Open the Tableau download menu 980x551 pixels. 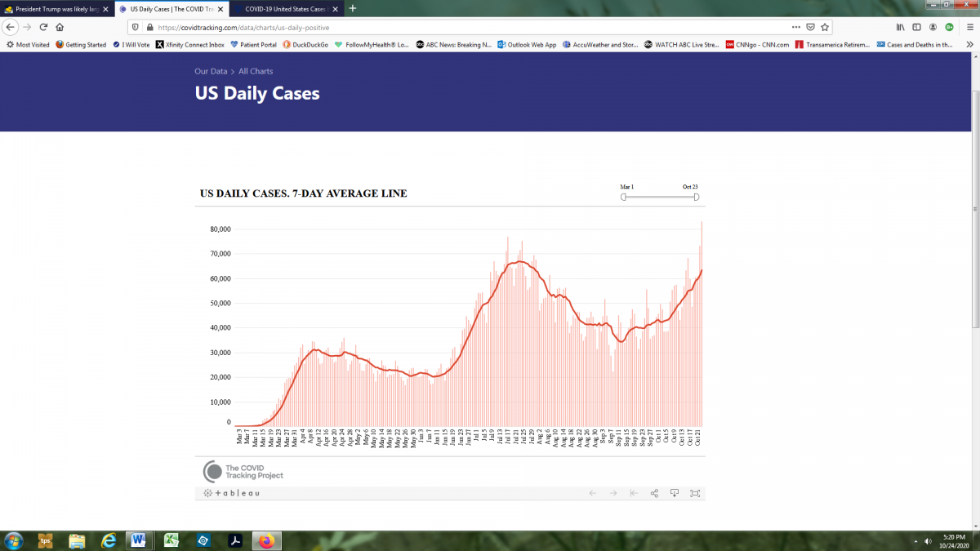click(675, 493)
